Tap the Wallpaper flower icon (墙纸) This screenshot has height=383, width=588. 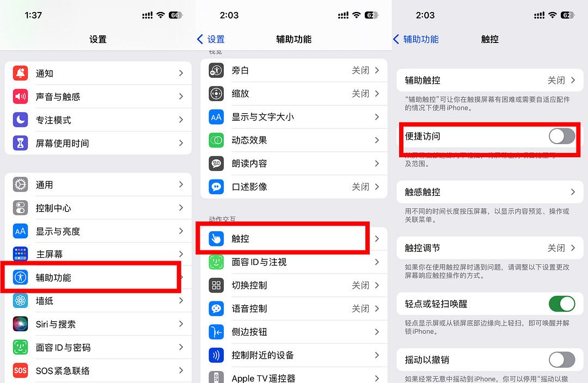[20, 300]
